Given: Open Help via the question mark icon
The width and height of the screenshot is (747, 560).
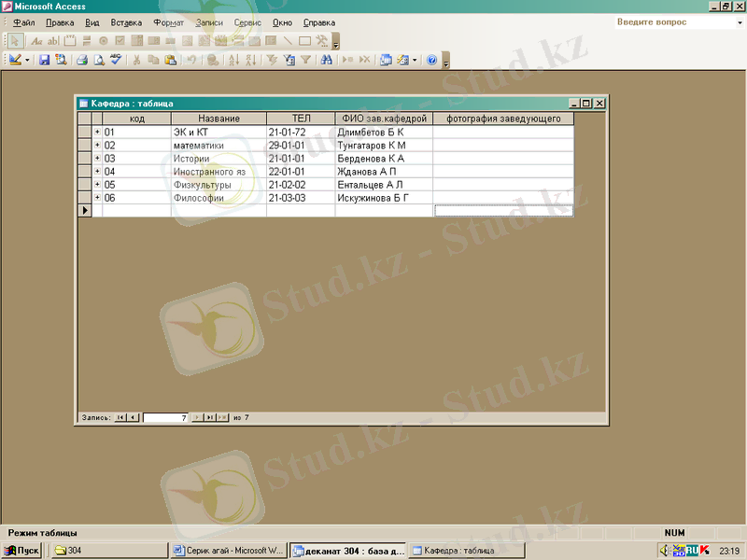Looking at the screenshot, I should tap(431, 60).
